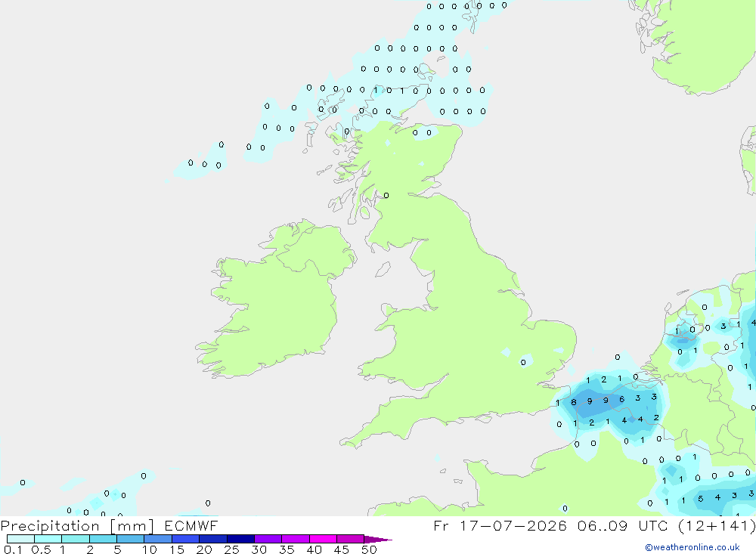Choose the 45–50 mm legend color box
756x554 pixels.
(351, 539)
